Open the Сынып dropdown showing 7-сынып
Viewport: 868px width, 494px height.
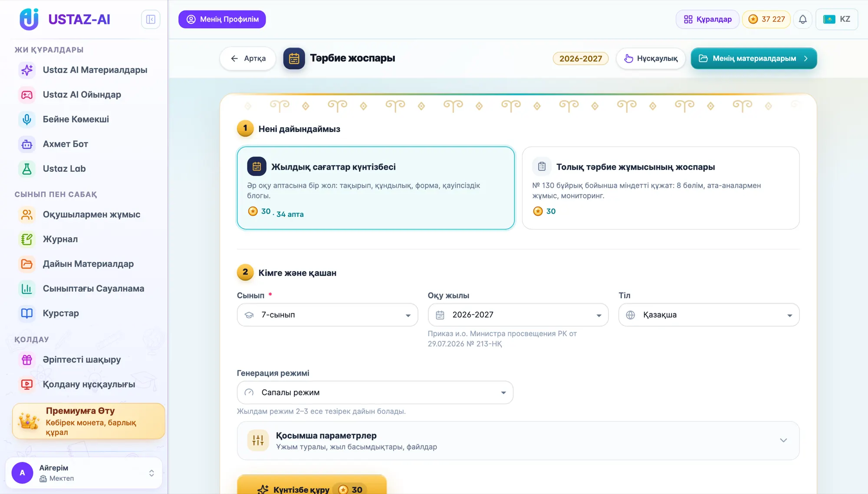pos(328,315)
